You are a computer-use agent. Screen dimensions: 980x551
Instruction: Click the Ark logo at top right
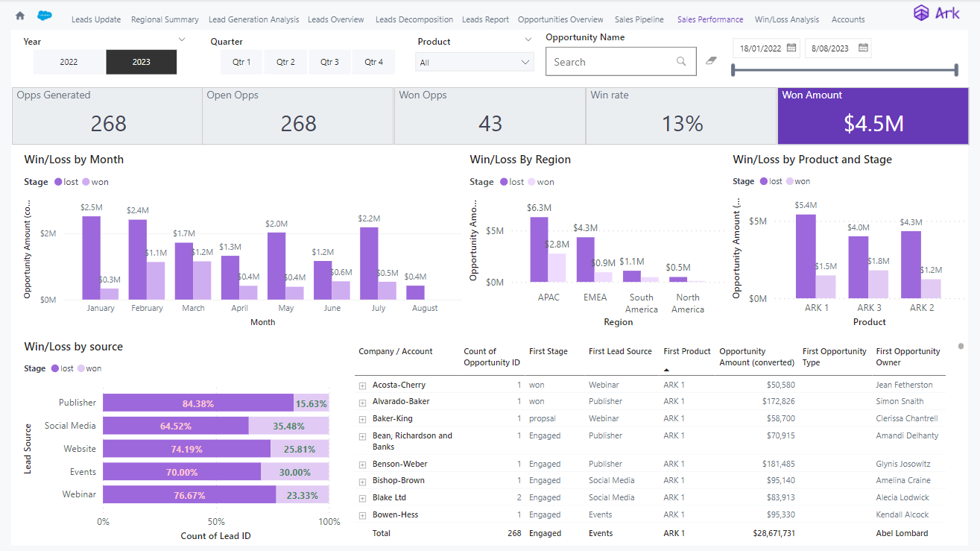(x=936, y=13)
